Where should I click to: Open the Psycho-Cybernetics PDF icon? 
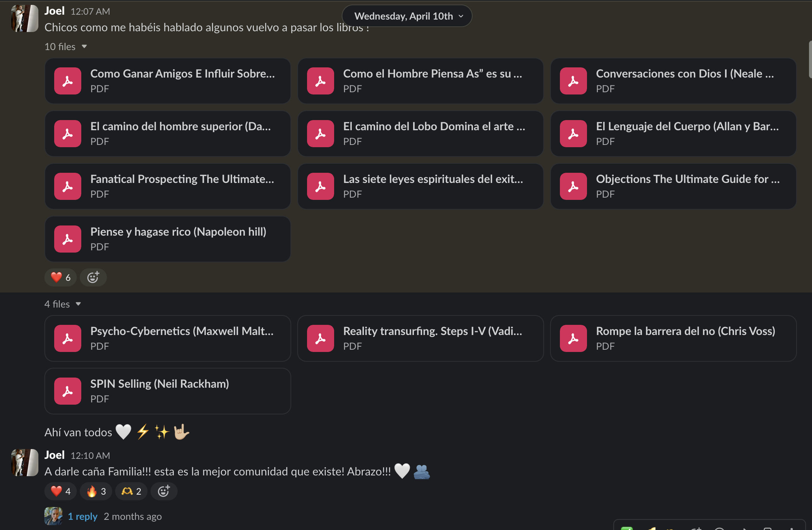tap(68, 338)
